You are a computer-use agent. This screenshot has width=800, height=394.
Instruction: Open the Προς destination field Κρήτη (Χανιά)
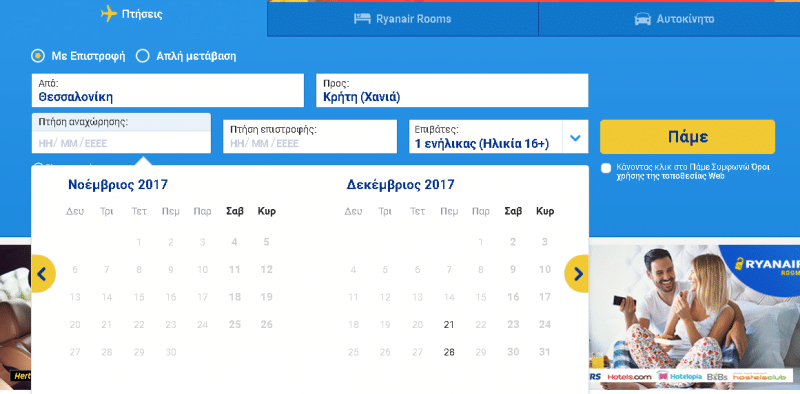(x=452, y=90)
